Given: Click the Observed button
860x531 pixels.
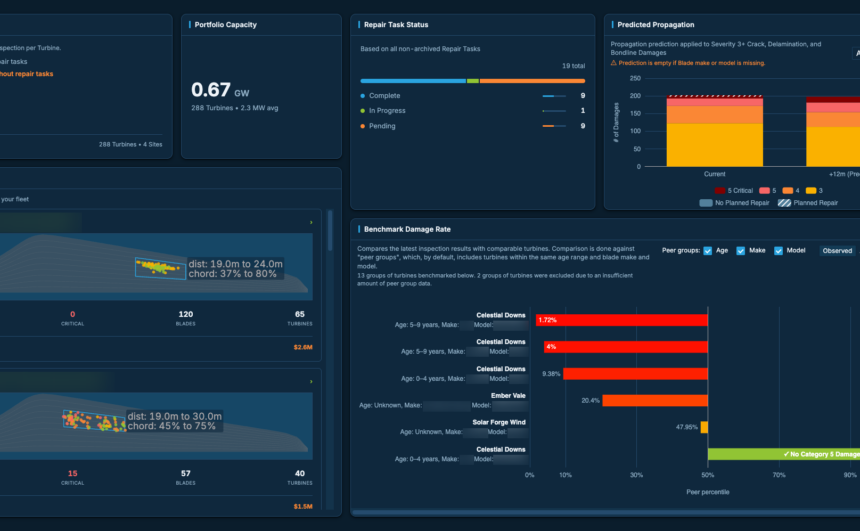Looking at the screenshot, I should [837, 251].
